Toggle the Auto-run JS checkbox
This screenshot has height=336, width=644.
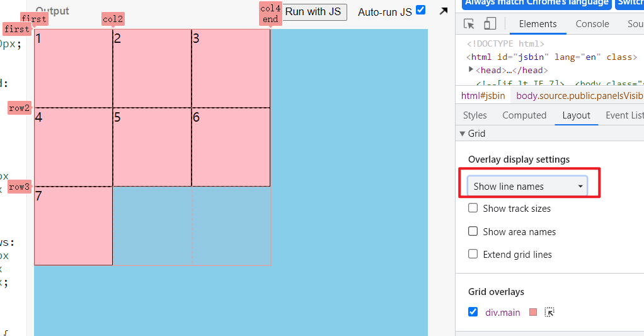[x=420, y=10]
